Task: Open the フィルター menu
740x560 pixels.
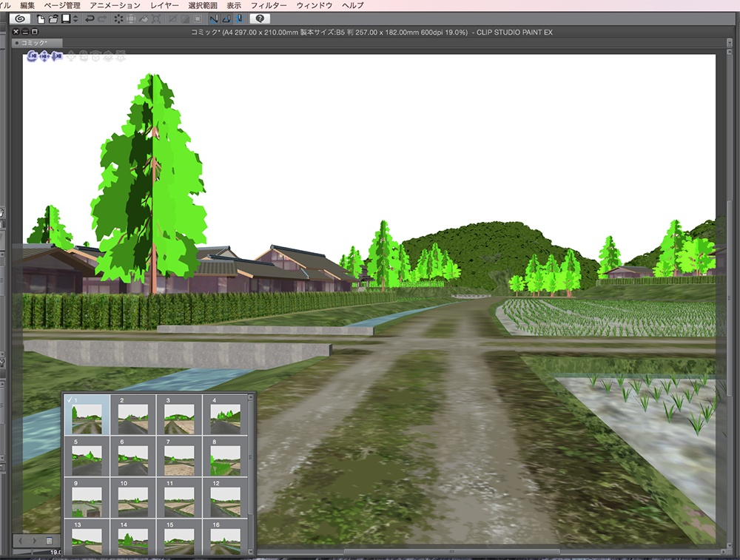Action: coord(271,4)
